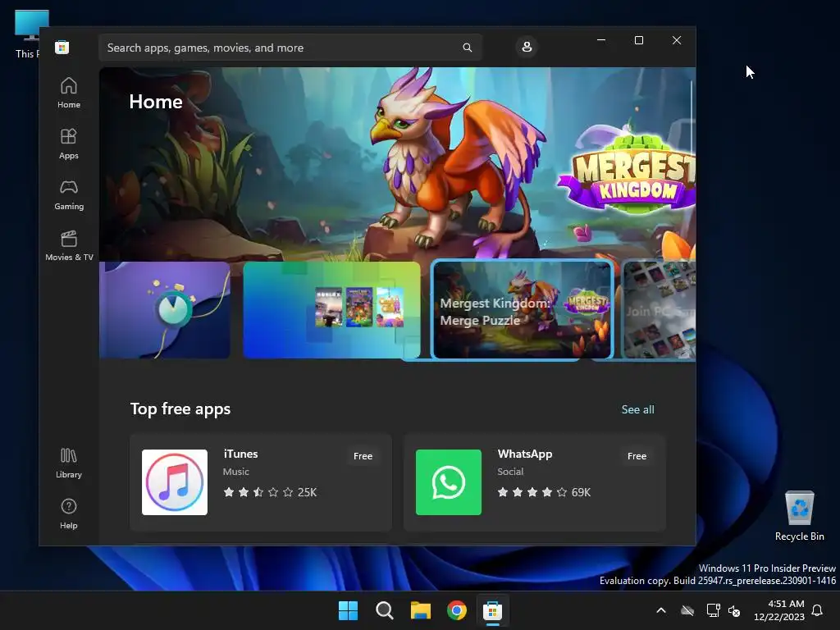Image resolution: width=840 pixels, height=630 pixels.
Task: Select the Recycle Bin desktop icon
Action: pos(799,516)
